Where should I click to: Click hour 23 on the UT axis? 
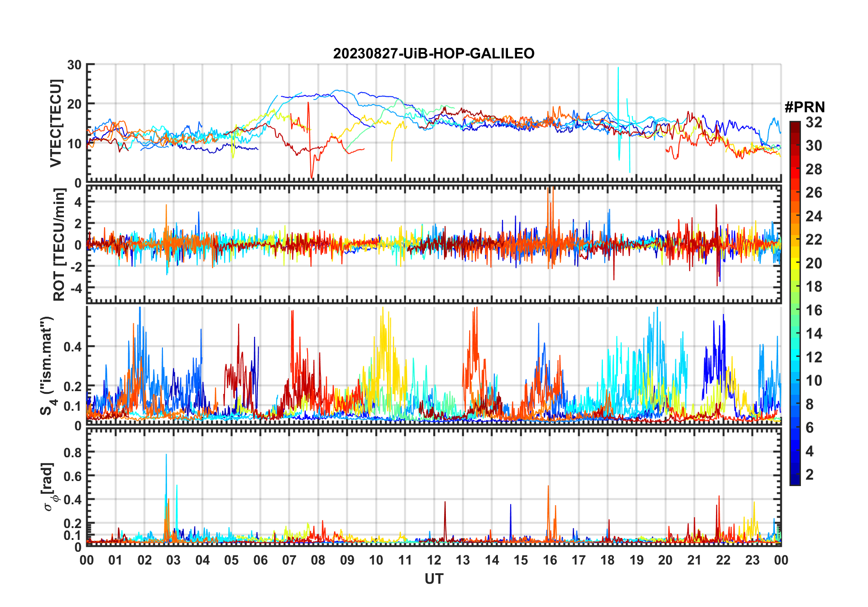(x=753, y=560)
